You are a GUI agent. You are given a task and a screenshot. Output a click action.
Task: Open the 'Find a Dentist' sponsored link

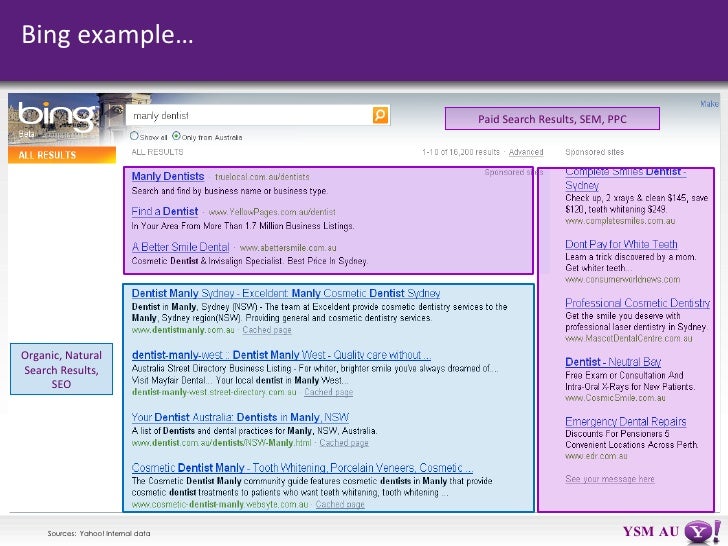pos(165,212)
